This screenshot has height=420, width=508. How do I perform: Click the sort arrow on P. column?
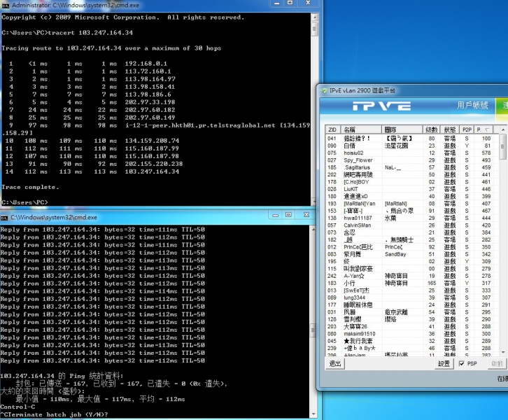pos(488,130)
